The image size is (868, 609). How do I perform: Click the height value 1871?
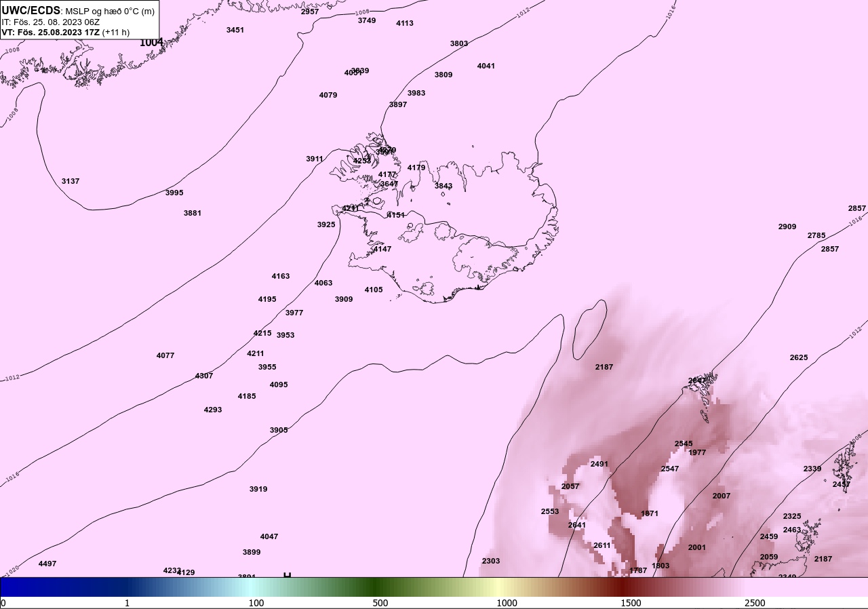650,513
